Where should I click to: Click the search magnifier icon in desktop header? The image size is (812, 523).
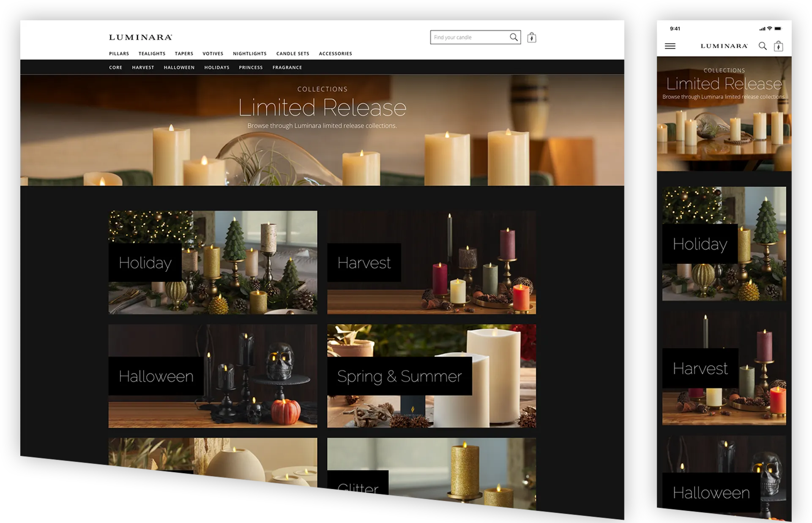coord(514,37)
